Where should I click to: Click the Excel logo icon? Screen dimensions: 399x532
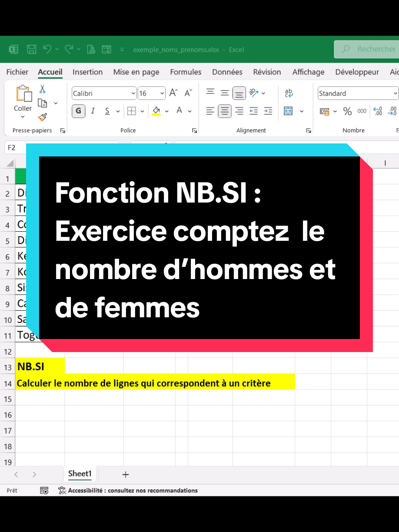(x=13, y=50)
